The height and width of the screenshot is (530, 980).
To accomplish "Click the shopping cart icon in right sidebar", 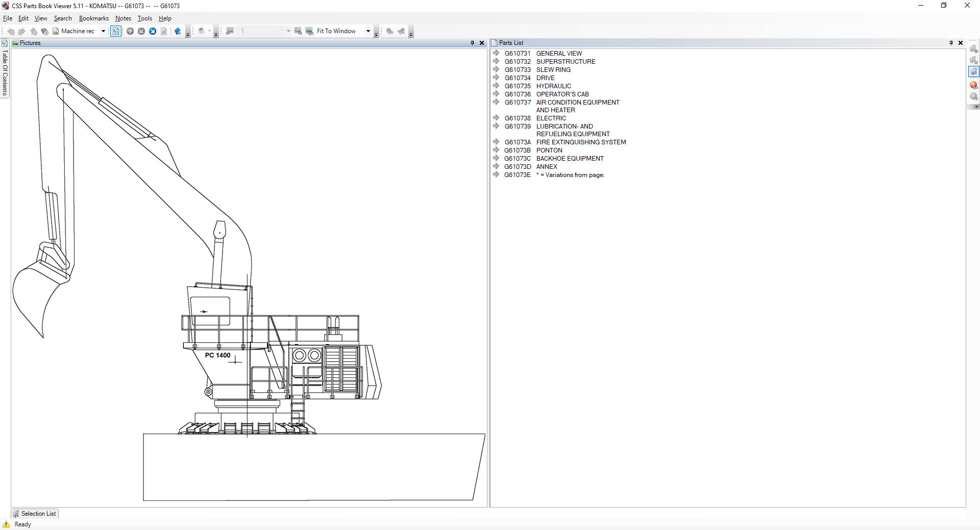I will point(974,72).
